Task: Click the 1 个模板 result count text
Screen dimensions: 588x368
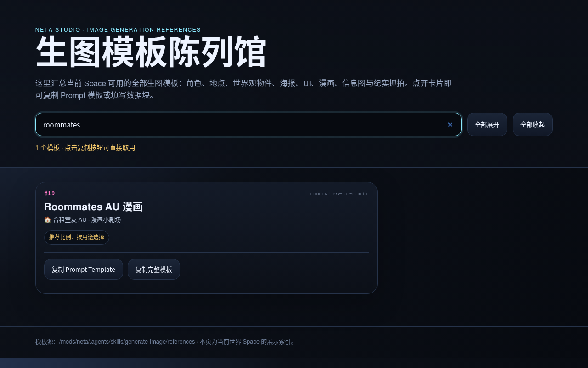Action: click(47, 148)
